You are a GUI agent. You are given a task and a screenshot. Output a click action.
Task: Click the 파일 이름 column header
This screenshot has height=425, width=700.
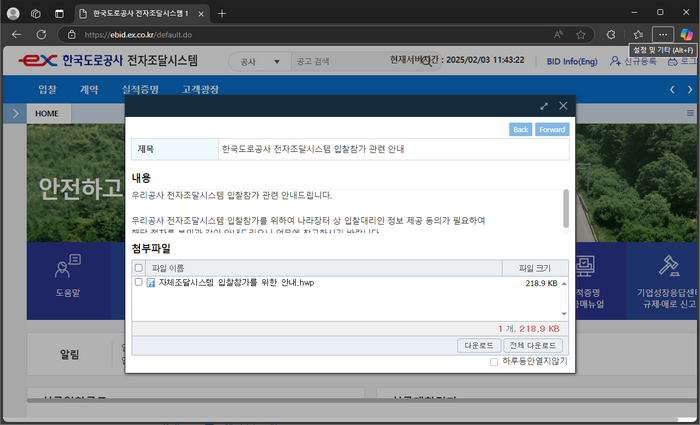click(324, 268)
